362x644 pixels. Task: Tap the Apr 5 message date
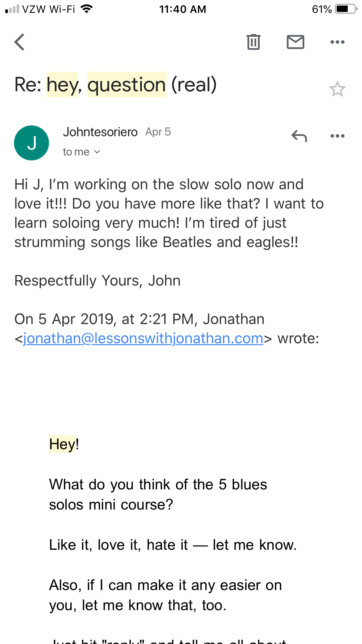(x=158, y=132)
